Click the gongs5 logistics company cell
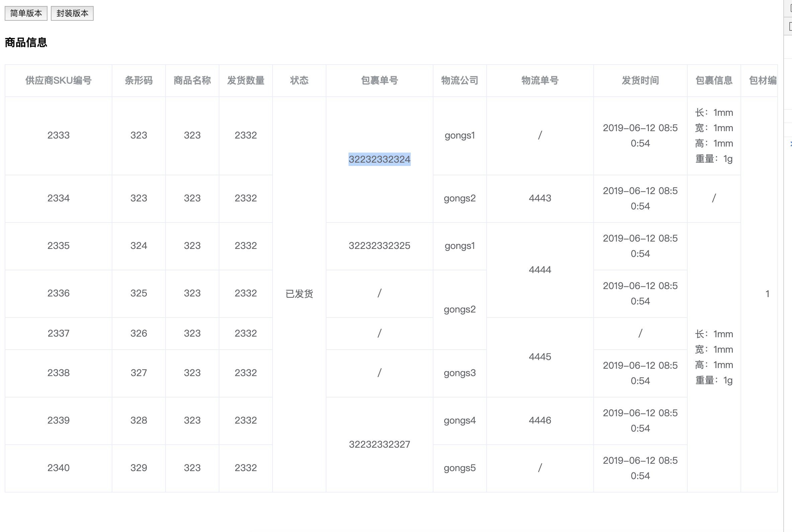The image size is (792, 532). pyautogui.click(x=460, y=468)
